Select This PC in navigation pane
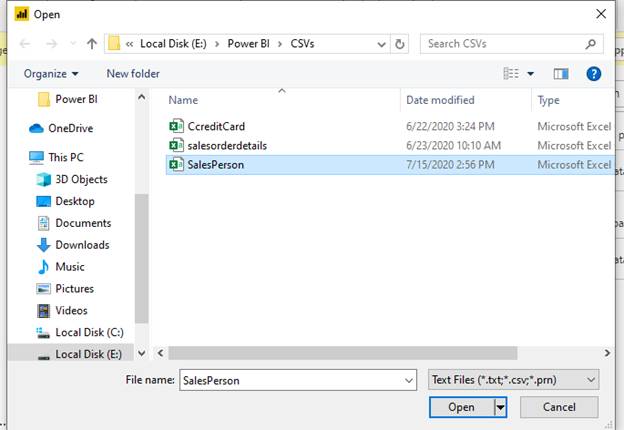The height and width of the screenshot is (430, 624). click(66, 157)
